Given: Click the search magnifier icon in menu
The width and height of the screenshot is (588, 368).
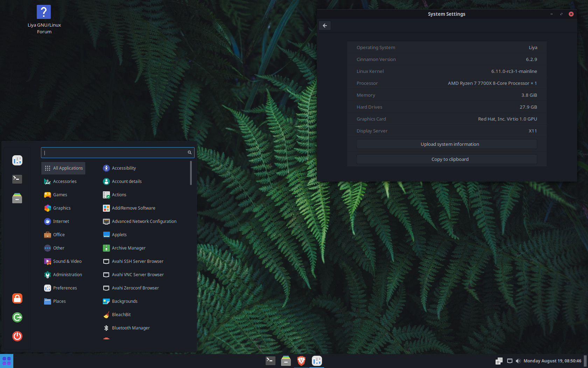Looking at the screenshot, I should pyautogui.click(x=189, y=152).
